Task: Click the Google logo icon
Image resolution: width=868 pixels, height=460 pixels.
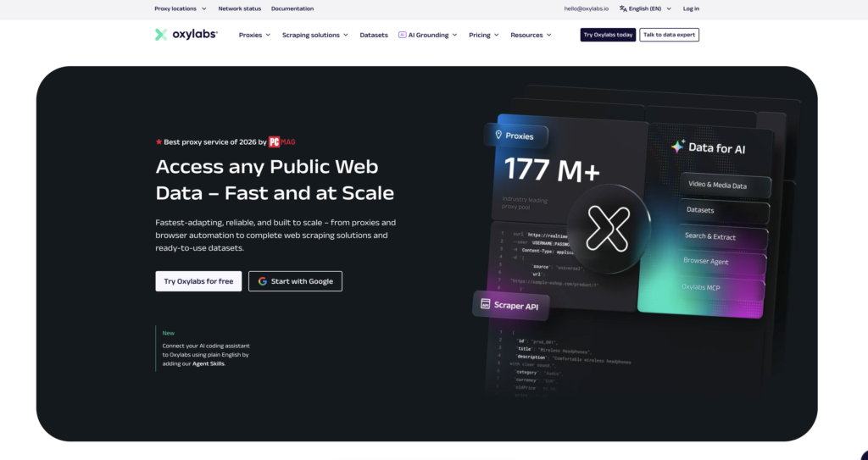Action: pyautogui.click(x=263, y=281)
